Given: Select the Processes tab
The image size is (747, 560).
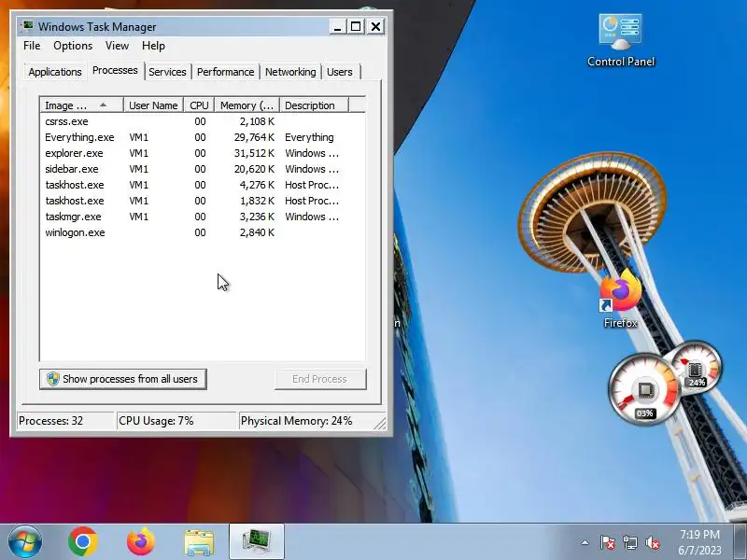Looking at the screenshot, I should point(115,71).
